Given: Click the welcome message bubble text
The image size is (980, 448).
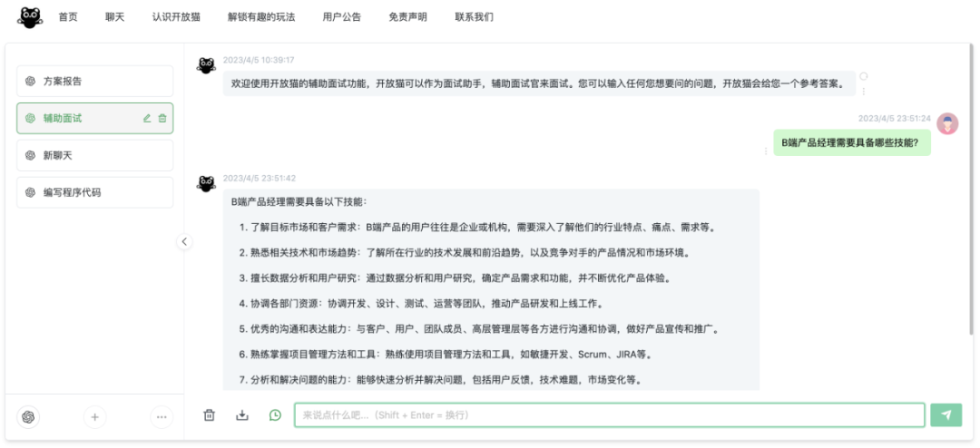Looking at the screenshot, I should point(539,83).
